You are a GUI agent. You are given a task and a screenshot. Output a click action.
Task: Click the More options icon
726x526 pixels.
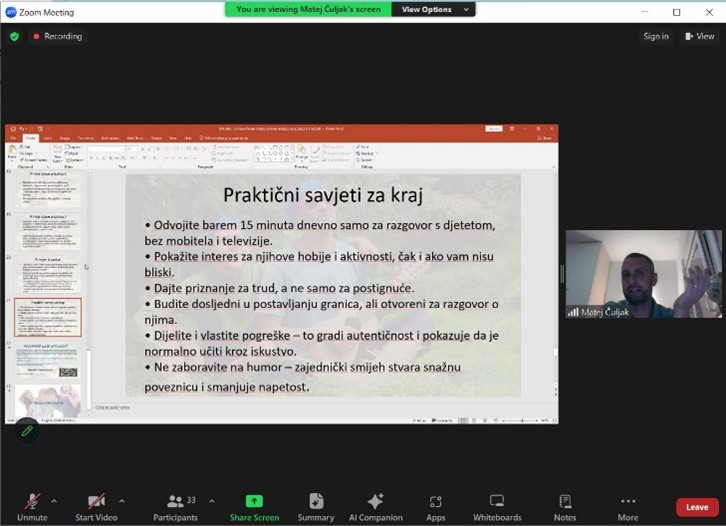(628, 501)
